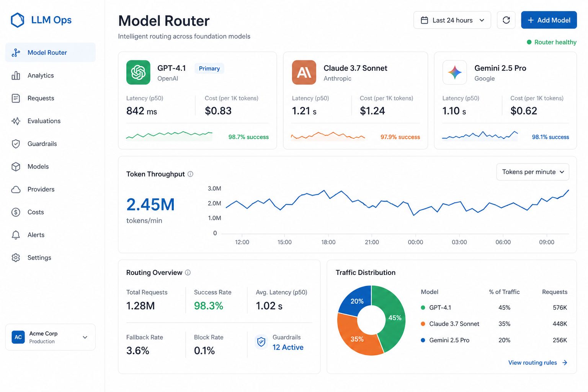Click the plus icon on Add Model
The width and height of the screenshot is (588, 392).
531,20
